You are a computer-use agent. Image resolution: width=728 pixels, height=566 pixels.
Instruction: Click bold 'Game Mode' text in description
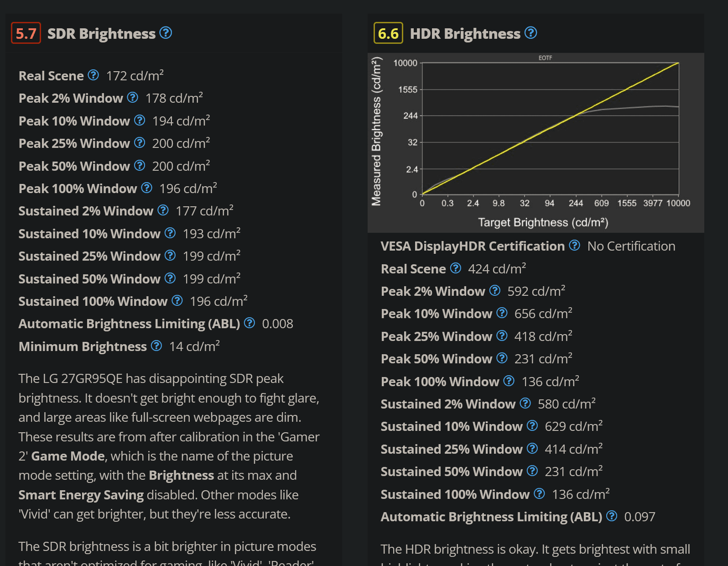(x=68, y=456)
